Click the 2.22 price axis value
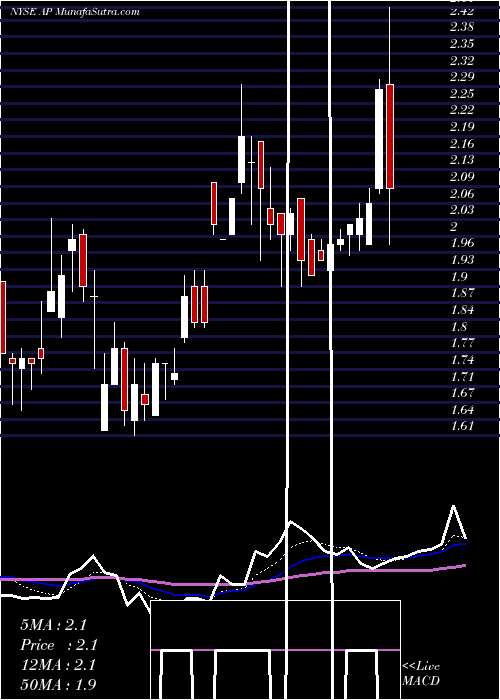Viewport: 500px width, 700px height. pyautogui.click(x=462, y=110)
